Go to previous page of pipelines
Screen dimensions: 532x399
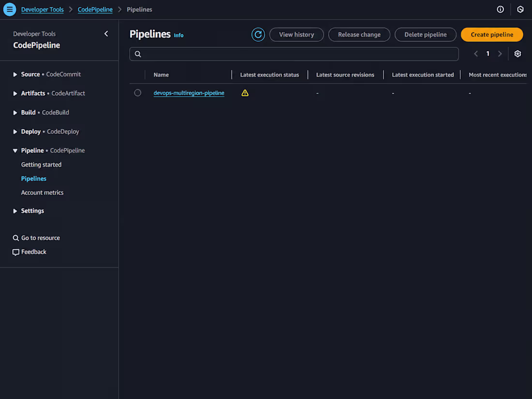(x=476, y=54)
